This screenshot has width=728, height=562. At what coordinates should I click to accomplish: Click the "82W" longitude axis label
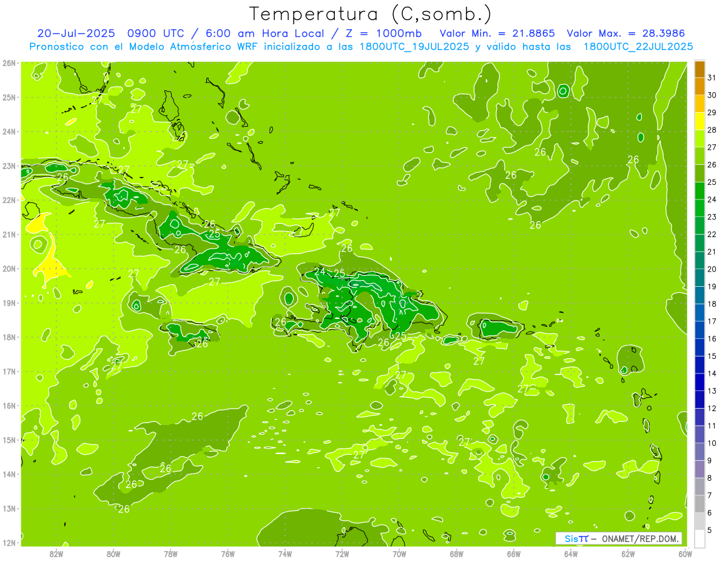click(x=56, y=554)
